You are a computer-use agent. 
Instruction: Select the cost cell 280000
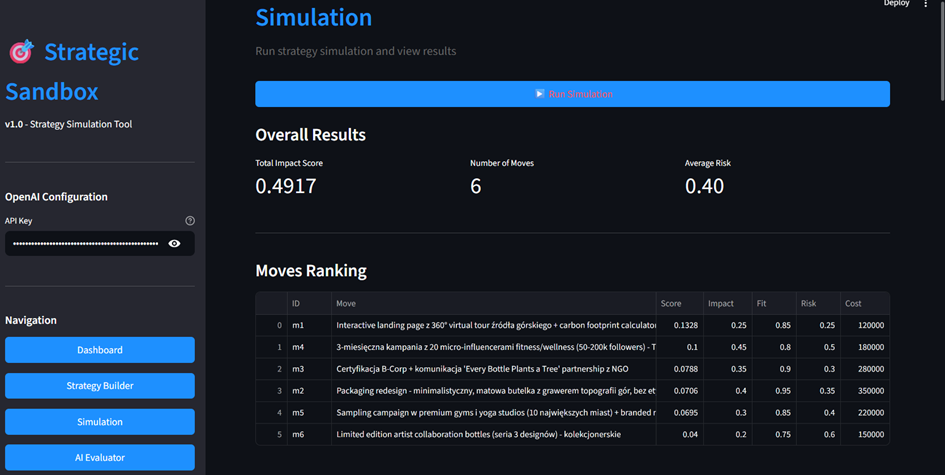tap(865, 369)
